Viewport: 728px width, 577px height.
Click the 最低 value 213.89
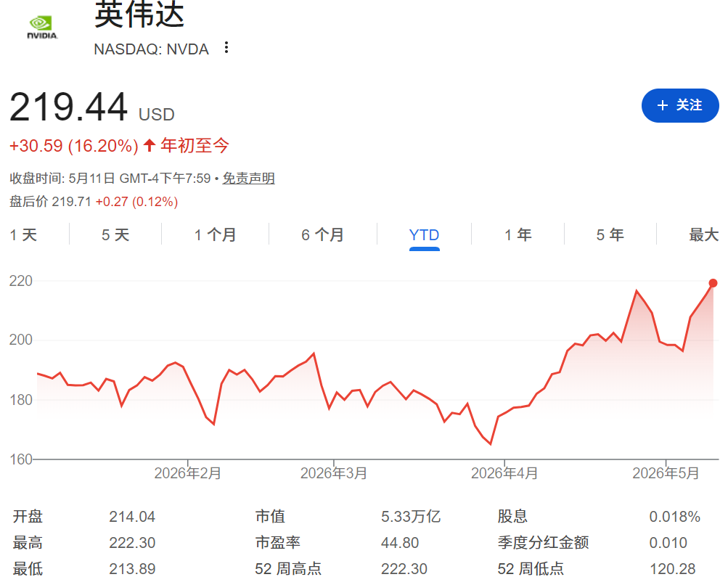pyautogui.click(x=132, y=568)
